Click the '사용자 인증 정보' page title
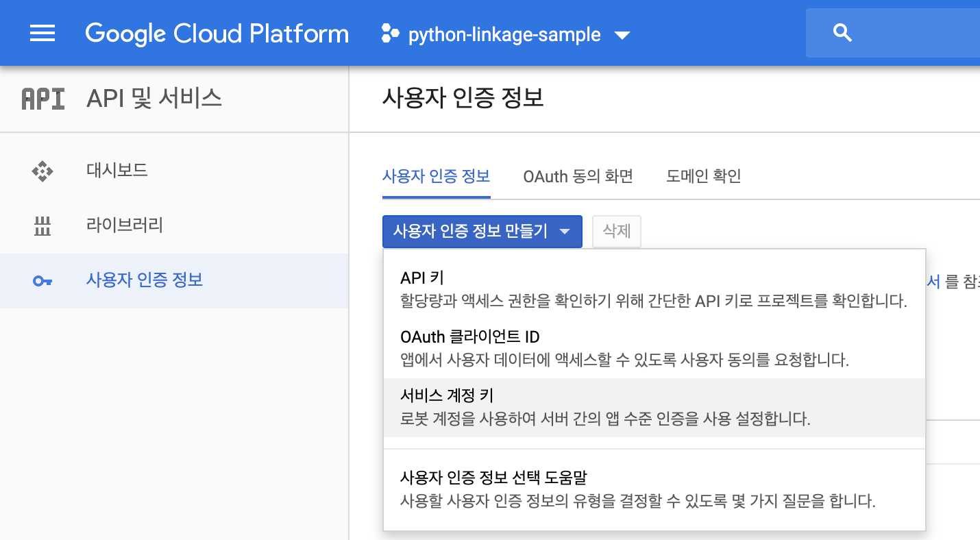The width and height of the screenshot is (980, 540). (x=463, y=98)
